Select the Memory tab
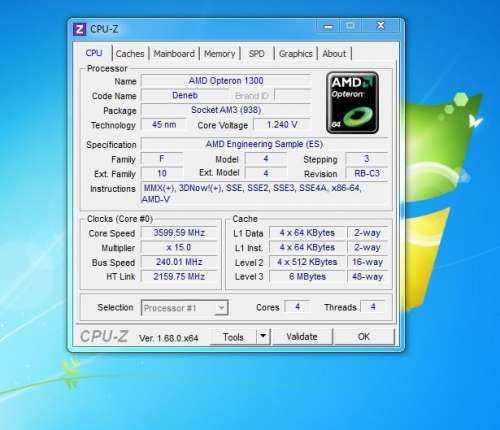 (x=220, y=54)
